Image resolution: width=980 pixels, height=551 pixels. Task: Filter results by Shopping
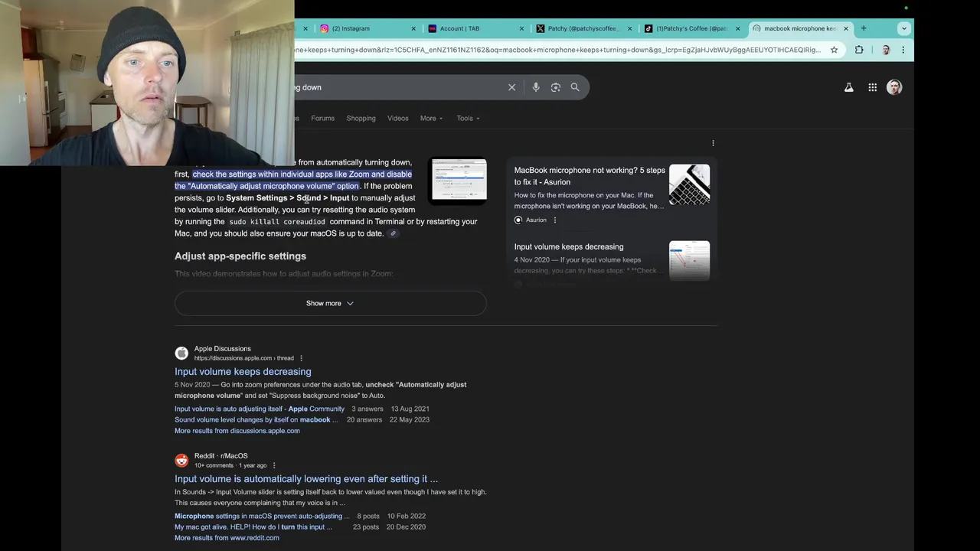[x=361, y=119]
